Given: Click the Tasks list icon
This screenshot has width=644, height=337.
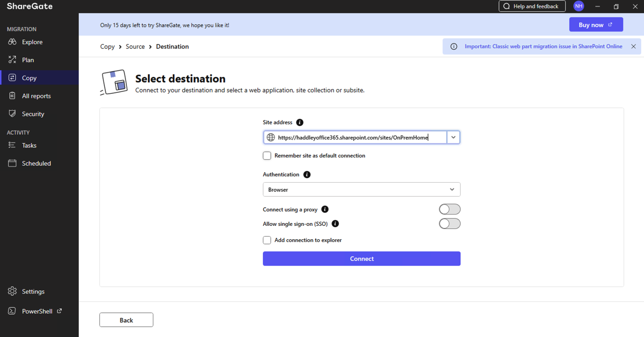Looking at the screenshot, I should [12, 145].
